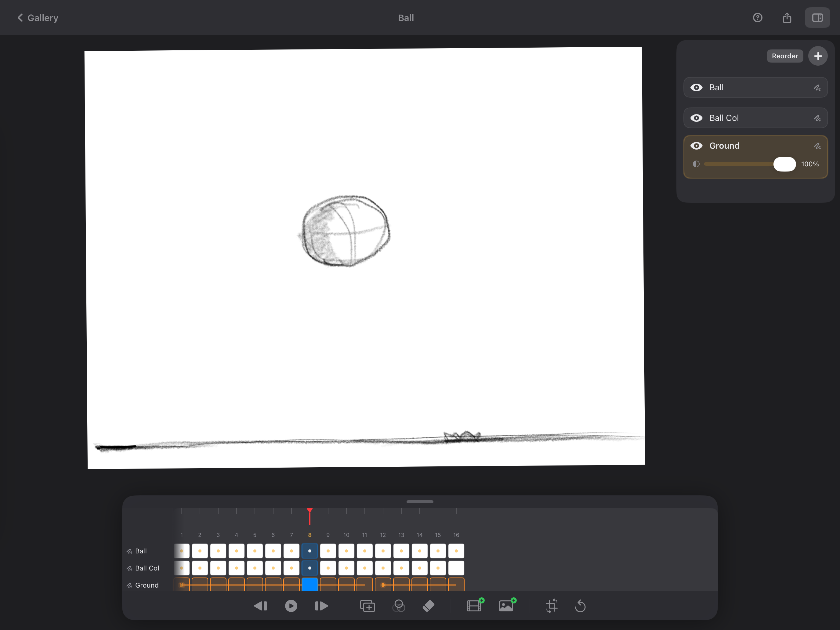Click scribble icon beside Ball Col timeline label

pos(129,568)
